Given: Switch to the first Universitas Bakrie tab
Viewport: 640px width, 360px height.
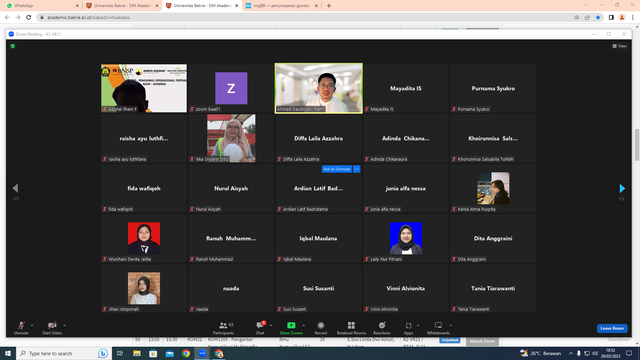Looking at the screenshot, I should point(122,6).
